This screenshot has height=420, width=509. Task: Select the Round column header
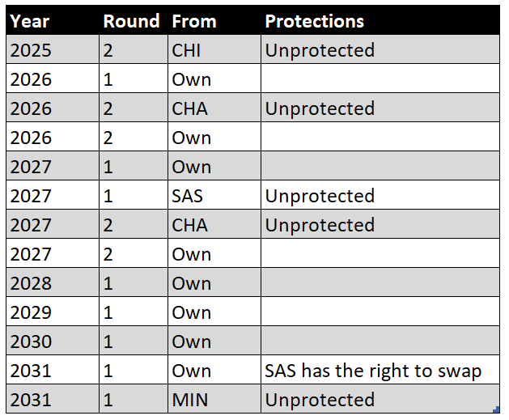tap(131, 21)
